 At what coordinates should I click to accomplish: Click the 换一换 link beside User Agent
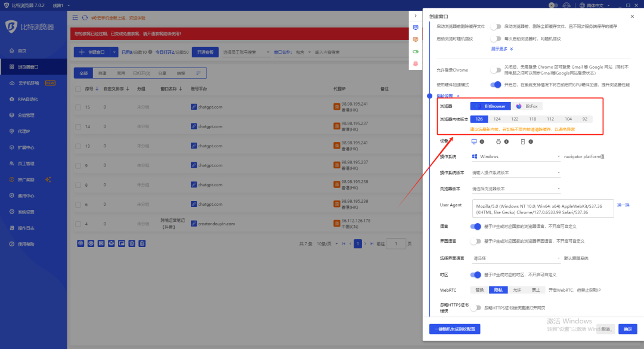pyautogui.click(x=623, y=205)
